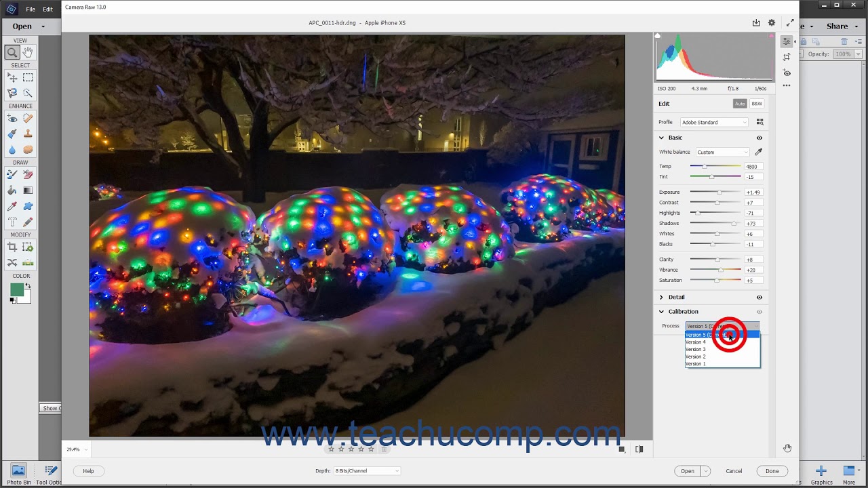This screenshot has height=488, width=868.
Task: Select the Red Eye Removal tool
Action: (12, 119)
